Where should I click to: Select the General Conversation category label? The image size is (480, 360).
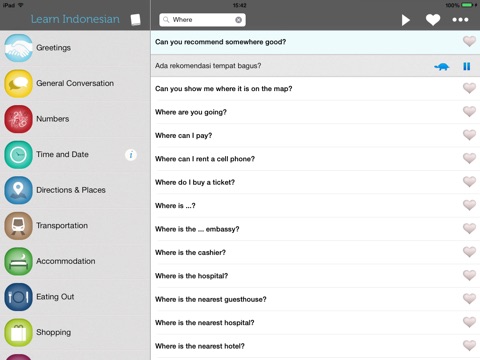point(75,83)
